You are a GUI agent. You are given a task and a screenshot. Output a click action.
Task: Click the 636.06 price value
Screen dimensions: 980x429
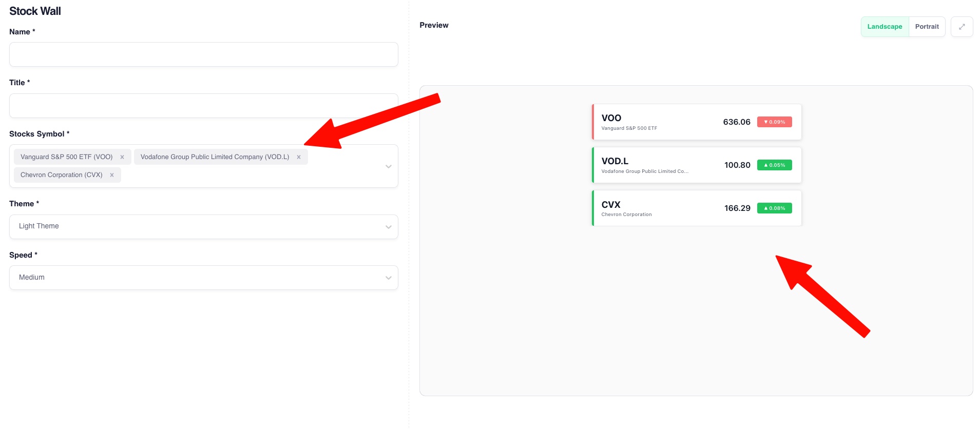[x=737, y=122]
